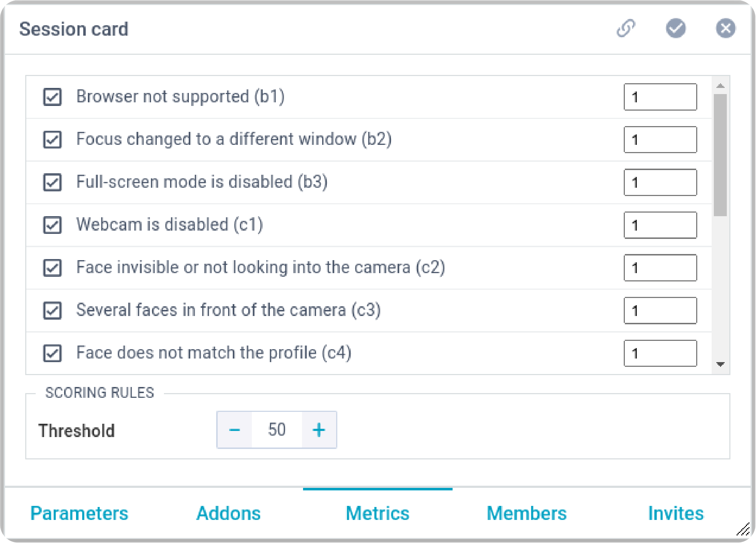Uncheck Face does not match profile
756x543 pixels.
click(53, 353)
